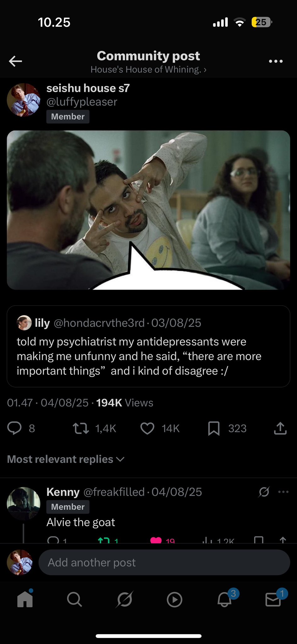Open Grok from the bottom navigation
This screenshot has height=644, width=297.
click(124, 599)
